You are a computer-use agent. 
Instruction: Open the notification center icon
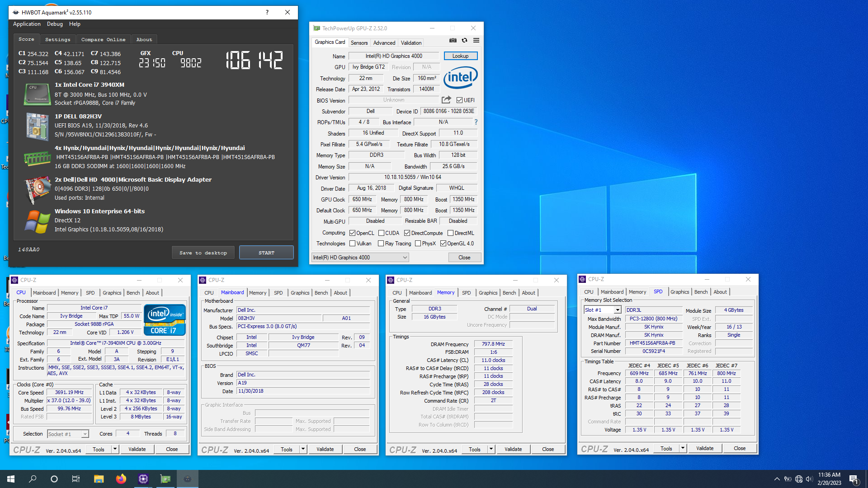coord(854,479)
